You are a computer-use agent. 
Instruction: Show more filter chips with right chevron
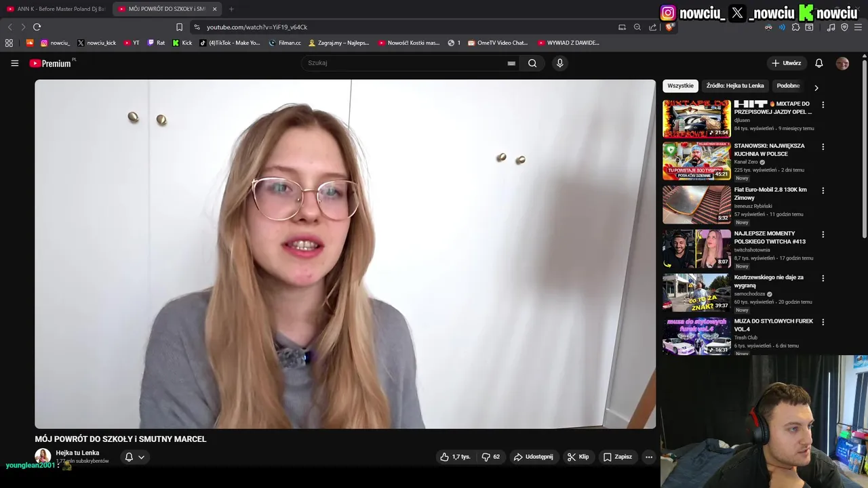click(x=816, y=87)
